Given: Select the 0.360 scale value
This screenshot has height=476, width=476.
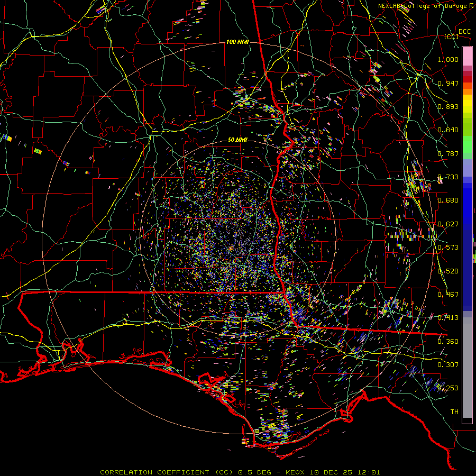Looking at the screenshot, I should tap(448, 342).
